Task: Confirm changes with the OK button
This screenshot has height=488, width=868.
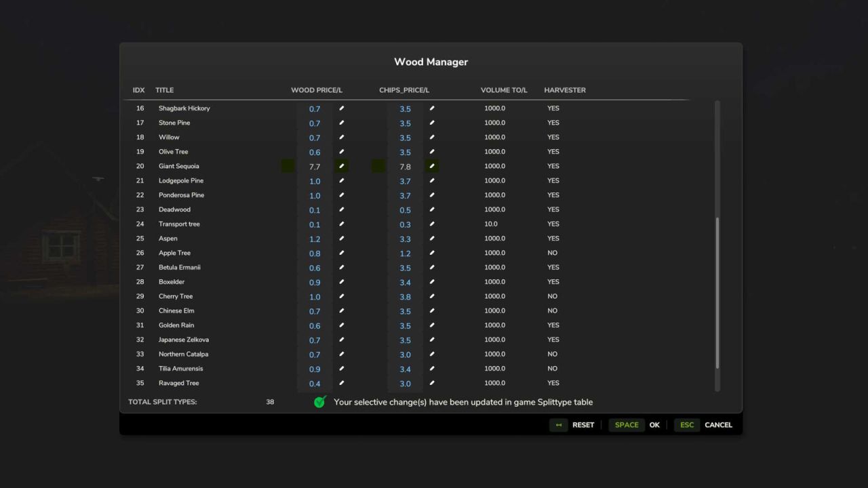Action: point(654,425)
